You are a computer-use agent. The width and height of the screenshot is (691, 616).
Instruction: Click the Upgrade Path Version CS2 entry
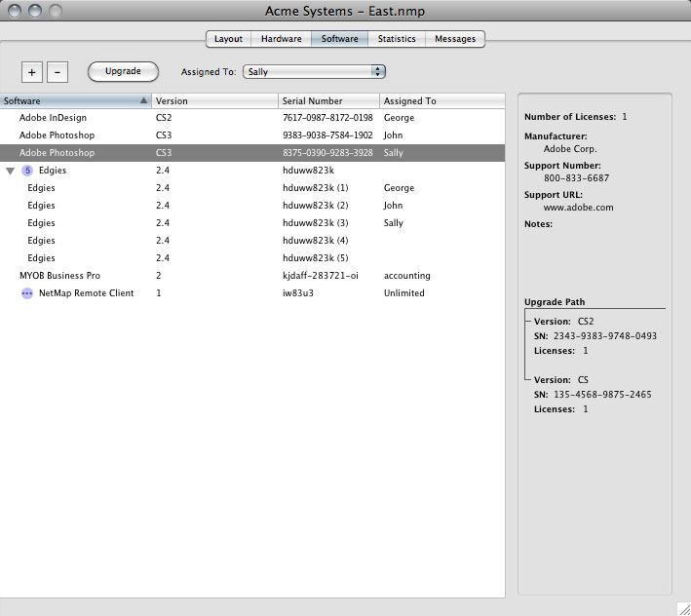pyautogui.click(x=563, y=322)
